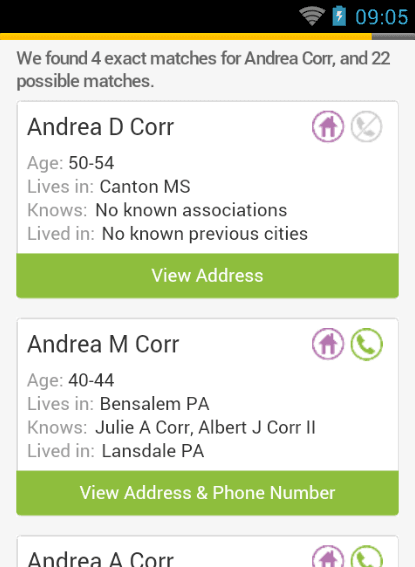The height and width of the screenshot is (567, 415).
Task: Tap the exact matches summary text
Action: (203, 69)
